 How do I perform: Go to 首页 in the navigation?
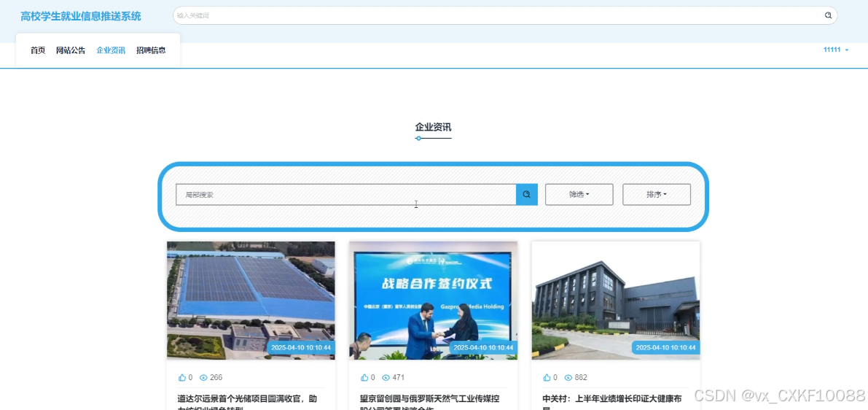38,50
